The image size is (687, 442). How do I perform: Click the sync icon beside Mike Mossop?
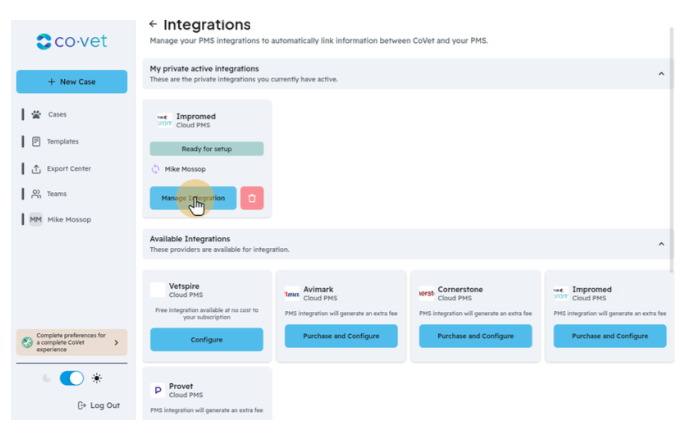(x=156, y=169)
